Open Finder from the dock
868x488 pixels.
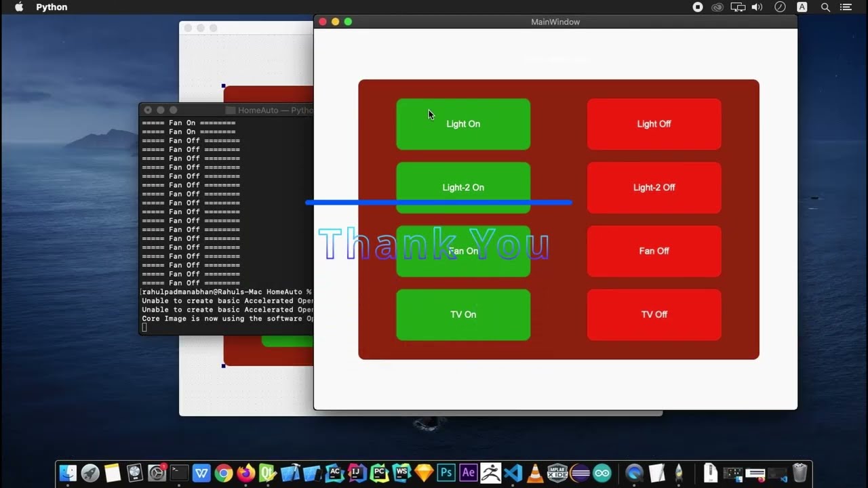[x=68, y=472]
